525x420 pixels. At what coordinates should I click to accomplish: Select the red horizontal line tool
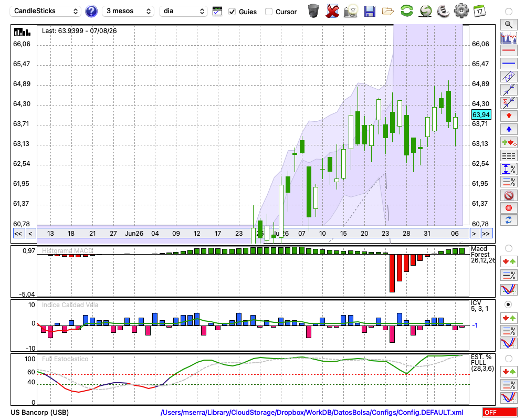pos(509,50)
